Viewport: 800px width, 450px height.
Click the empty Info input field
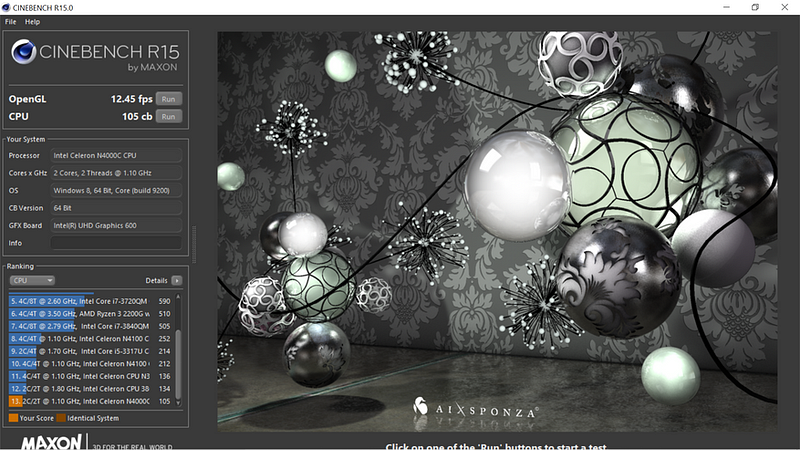116,243
